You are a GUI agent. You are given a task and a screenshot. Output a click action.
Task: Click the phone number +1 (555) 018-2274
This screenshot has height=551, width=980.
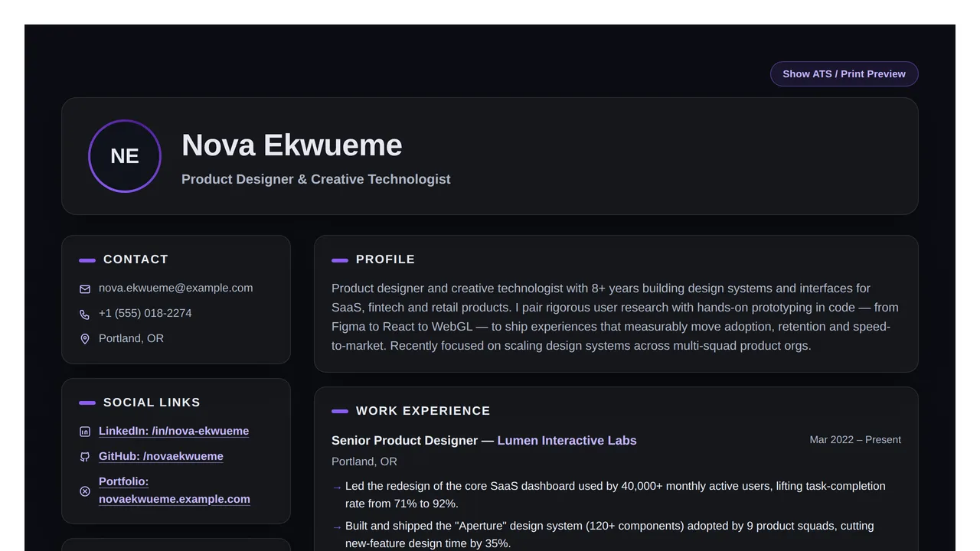[145, 313]
